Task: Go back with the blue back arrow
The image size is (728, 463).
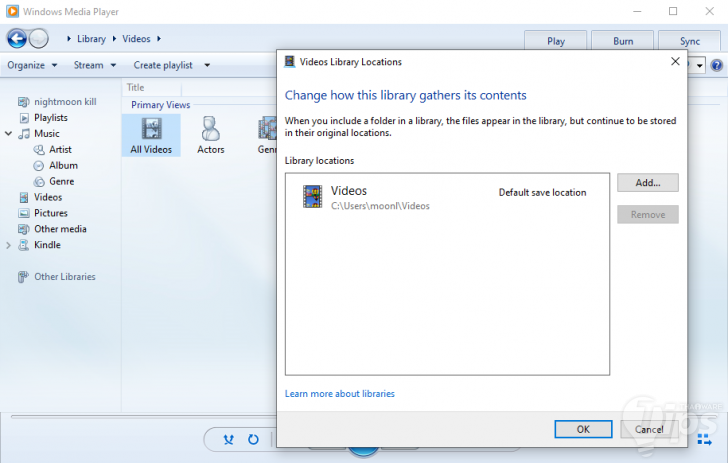Action: [x=17, y=39]
